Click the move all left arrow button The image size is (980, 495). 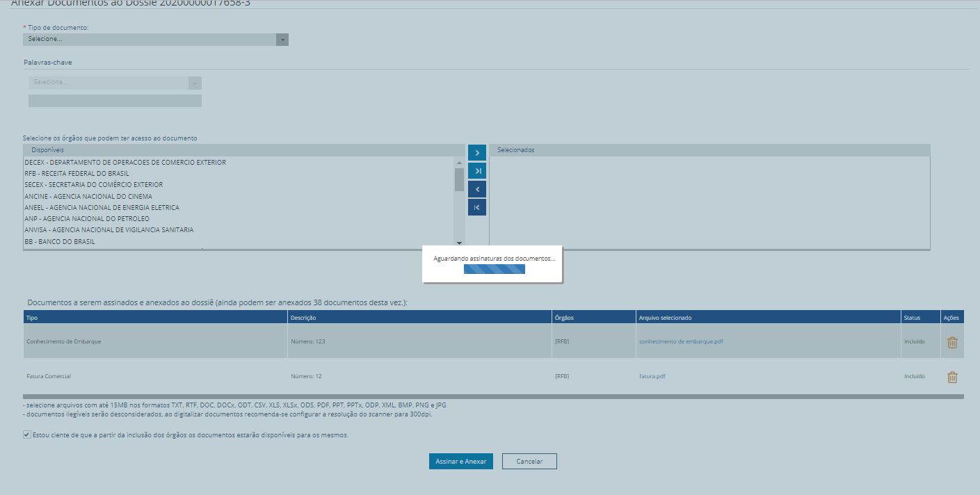pyautogui.click(x=476, y=207)
